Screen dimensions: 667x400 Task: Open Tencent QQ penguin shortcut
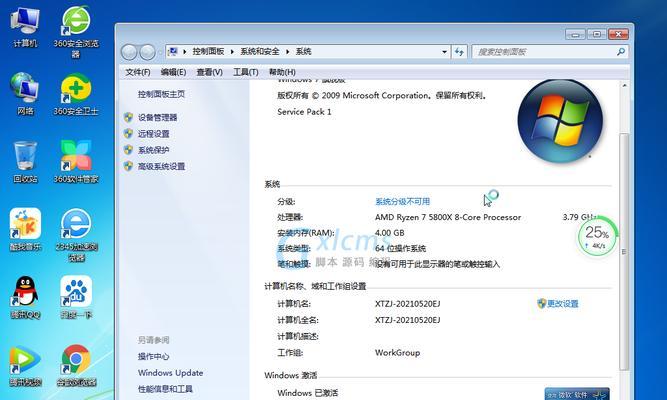click(x=25, y=297)
